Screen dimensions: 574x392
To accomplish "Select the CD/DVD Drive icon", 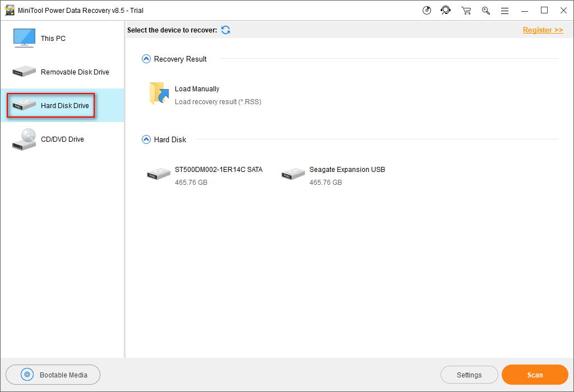I will [24, 139].
